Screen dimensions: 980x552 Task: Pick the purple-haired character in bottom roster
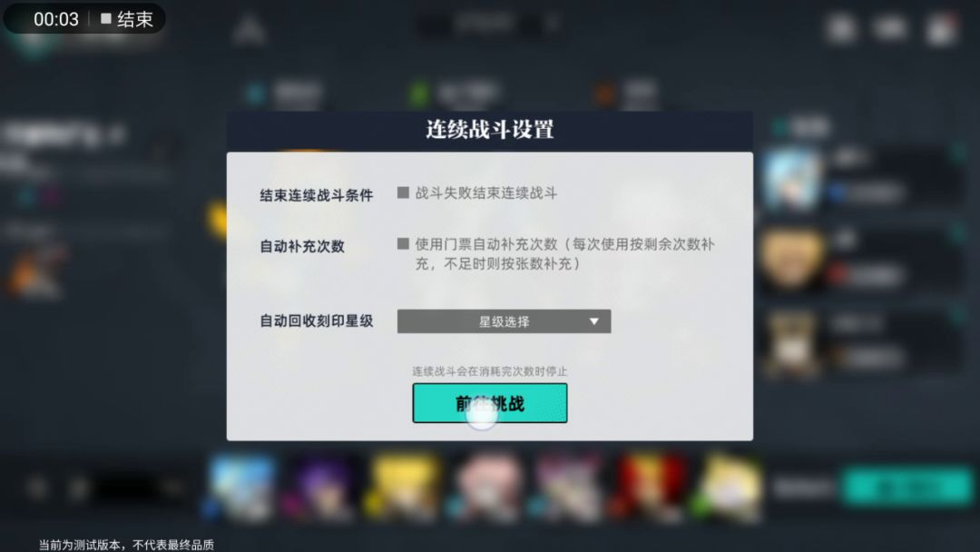point(323,488)
